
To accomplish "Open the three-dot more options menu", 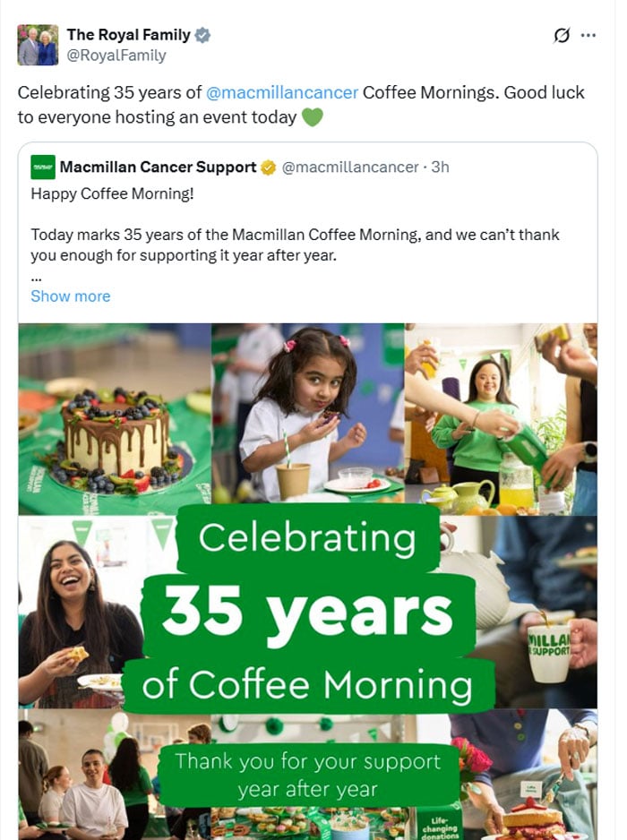I will pyautogui.click(x=588, y=36).
